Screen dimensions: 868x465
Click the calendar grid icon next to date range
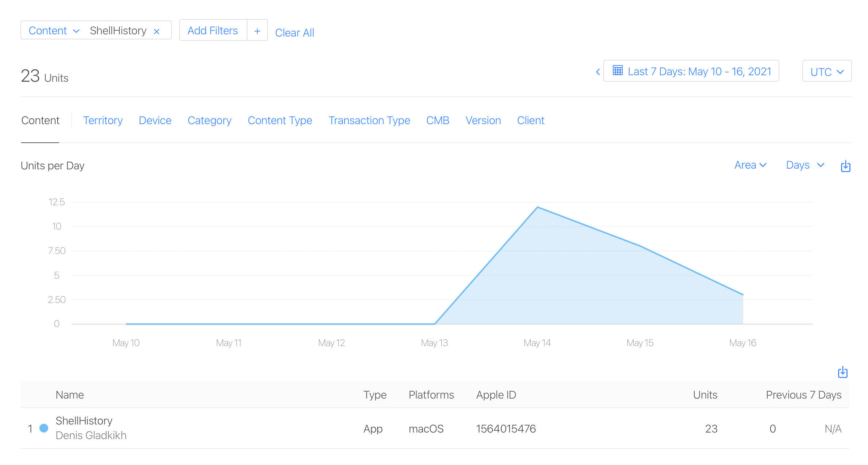tap(620, 71)
